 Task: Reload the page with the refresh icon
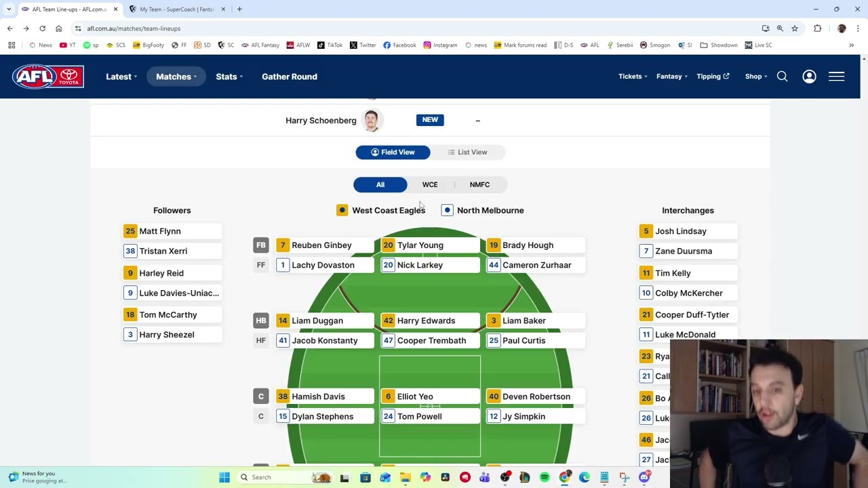pyautogui.click(x=42, y=28)
